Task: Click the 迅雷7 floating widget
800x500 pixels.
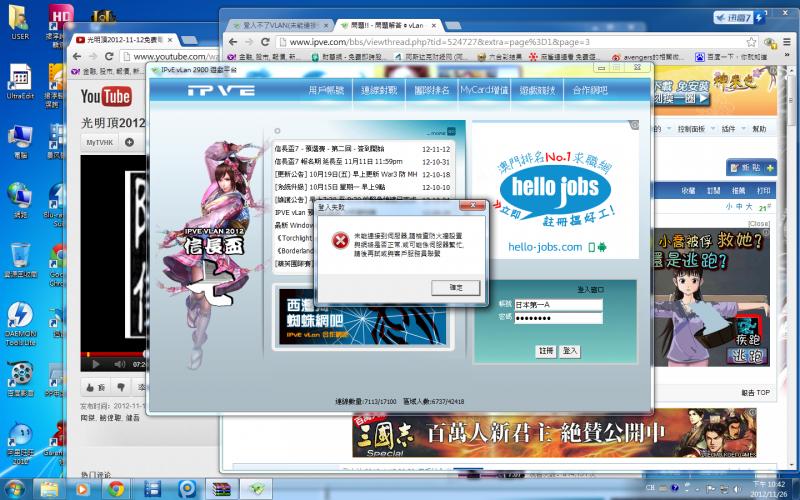Action: [x=739, y=18]
